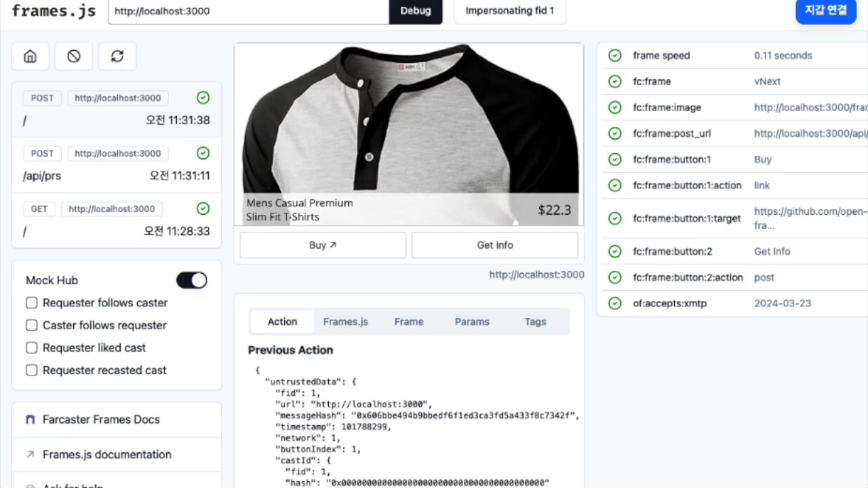Select the /api/prs history entry

(117, 165)
